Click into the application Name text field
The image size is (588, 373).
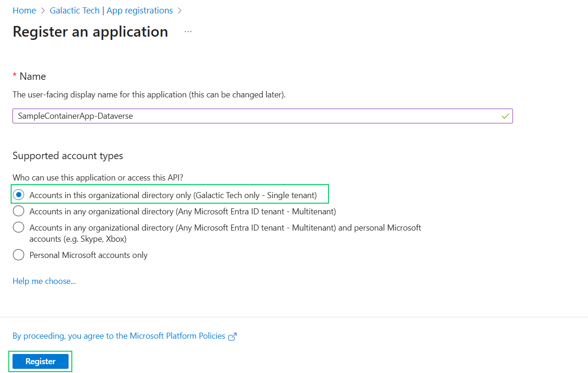pos(255,116)
